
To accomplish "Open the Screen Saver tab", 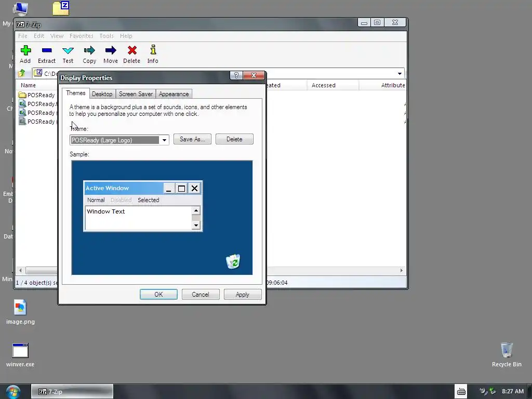I will click(136, 94).
